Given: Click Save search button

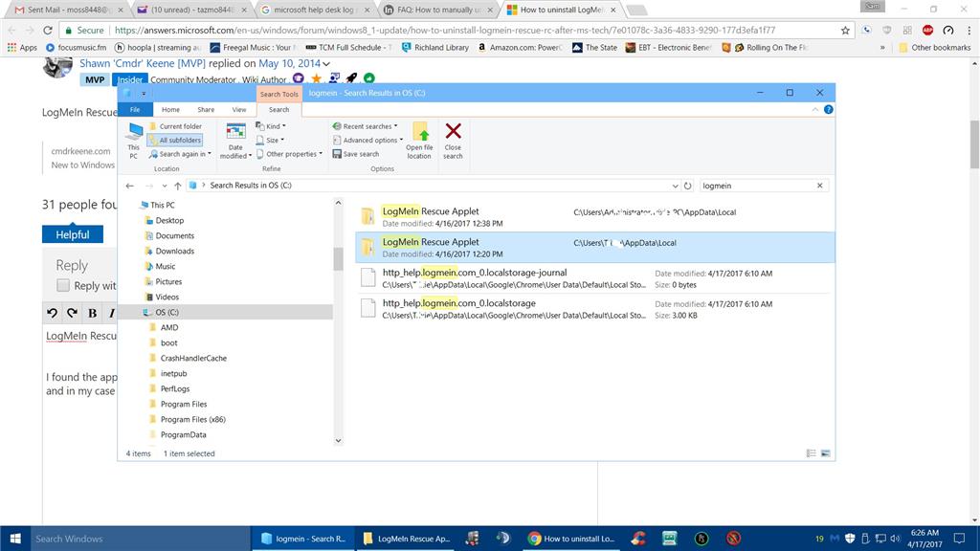Looking at the screenshot, I should coord(356,154).
